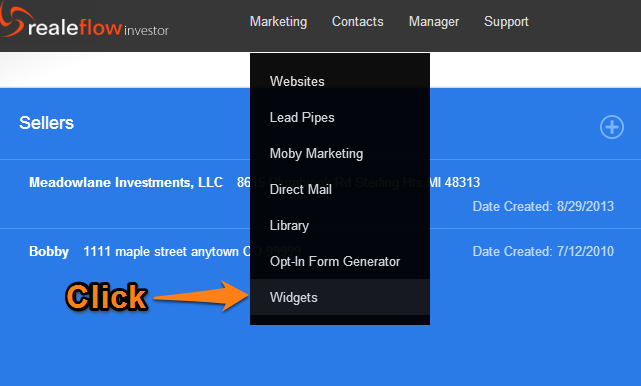Screen dimensions: 641x386
Task: Click the Date Created 7/12/2010 label
Action: [543, 251]
